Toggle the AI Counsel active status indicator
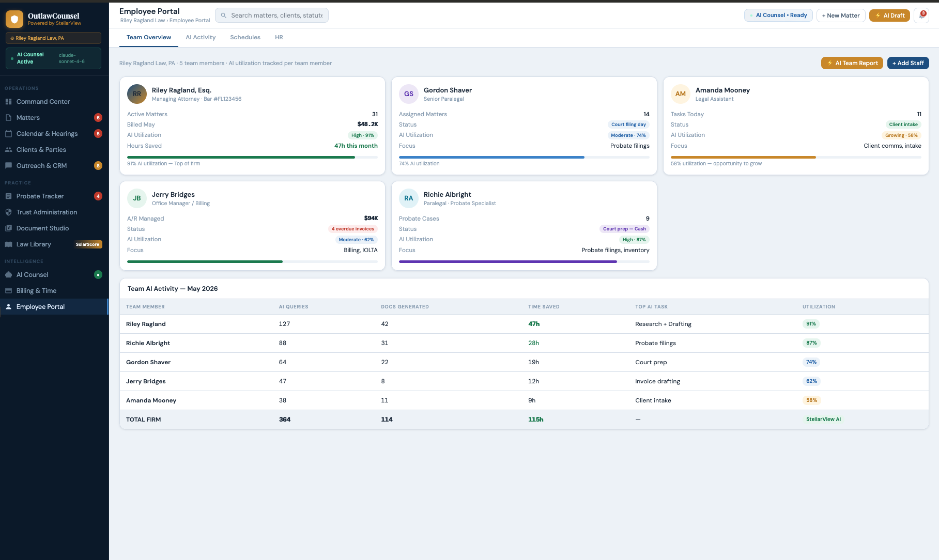Screen dimensions: 939x560 click(x=53, y=58)
